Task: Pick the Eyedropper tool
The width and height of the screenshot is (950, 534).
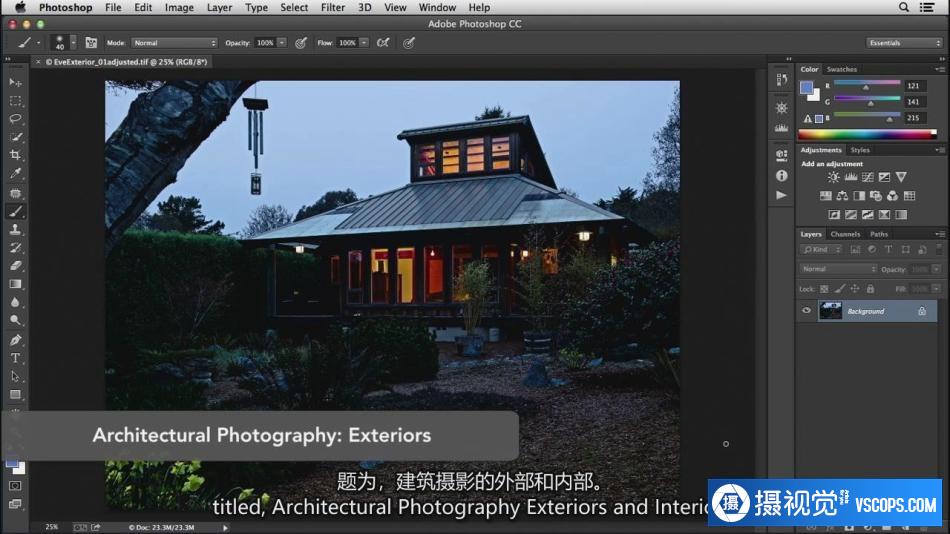Action: click(15, 174)
